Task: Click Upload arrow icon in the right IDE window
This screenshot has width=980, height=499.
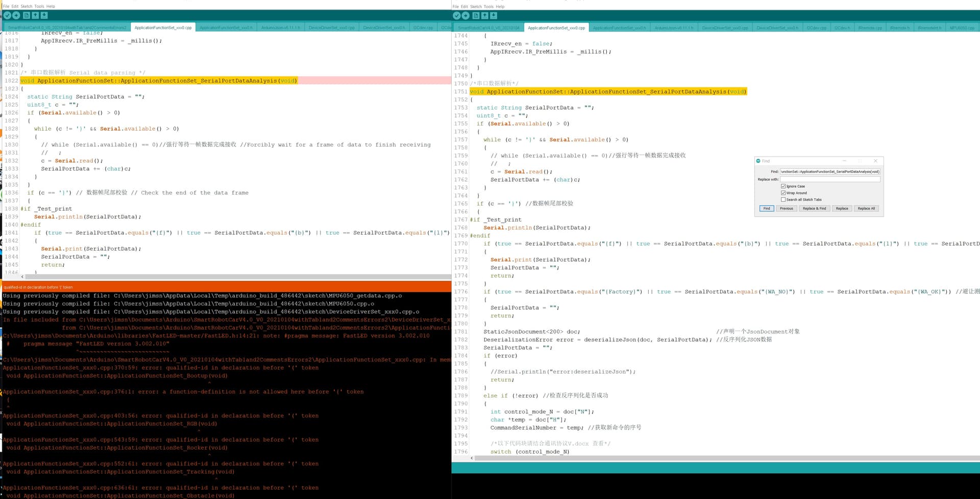Action: point(466,16)
